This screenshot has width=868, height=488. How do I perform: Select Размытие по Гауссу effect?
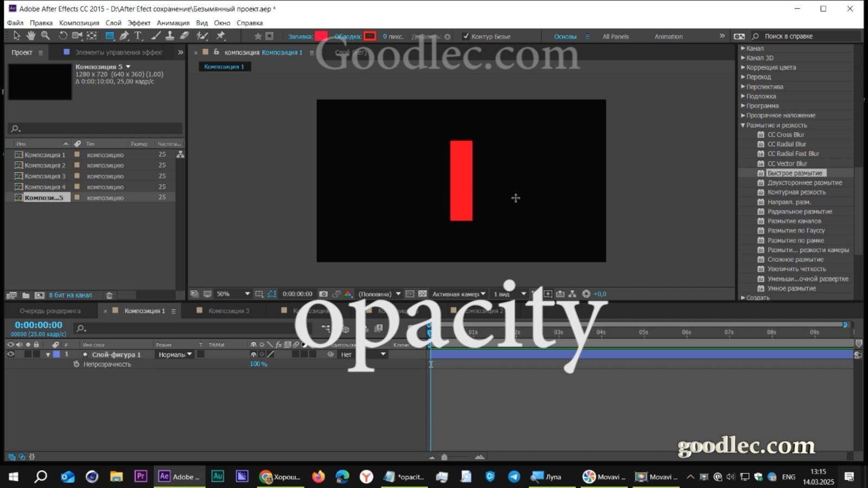coord(796,230)
